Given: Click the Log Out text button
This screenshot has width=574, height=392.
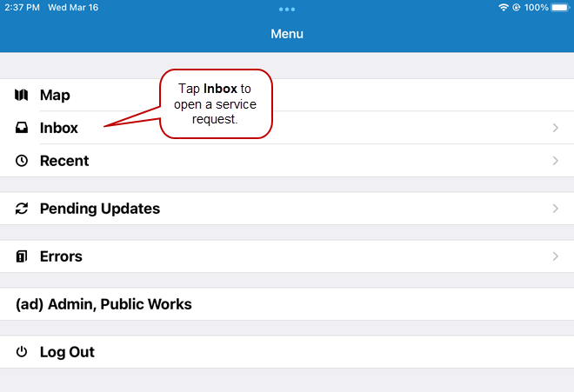Looking at the screenshot, I should 67,352.
